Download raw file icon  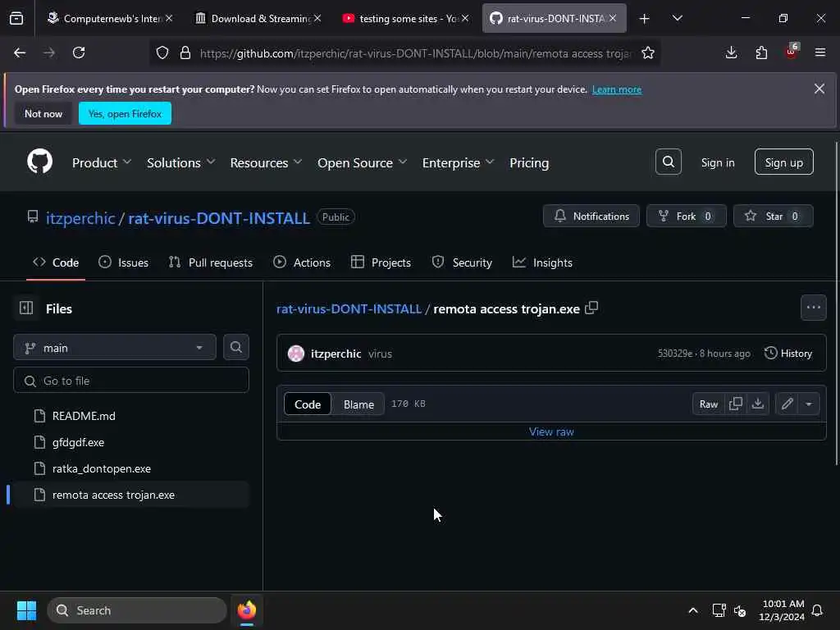point(757,404)
